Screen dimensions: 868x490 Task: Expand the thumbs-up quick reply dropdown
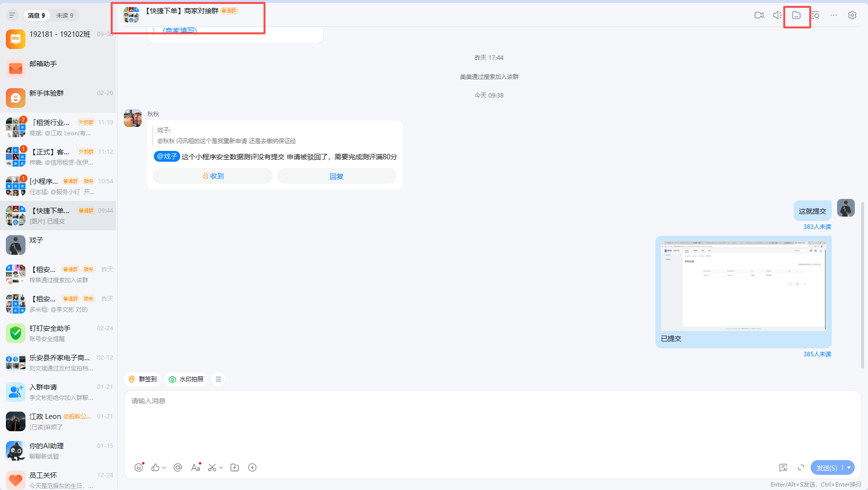point(164,468)
